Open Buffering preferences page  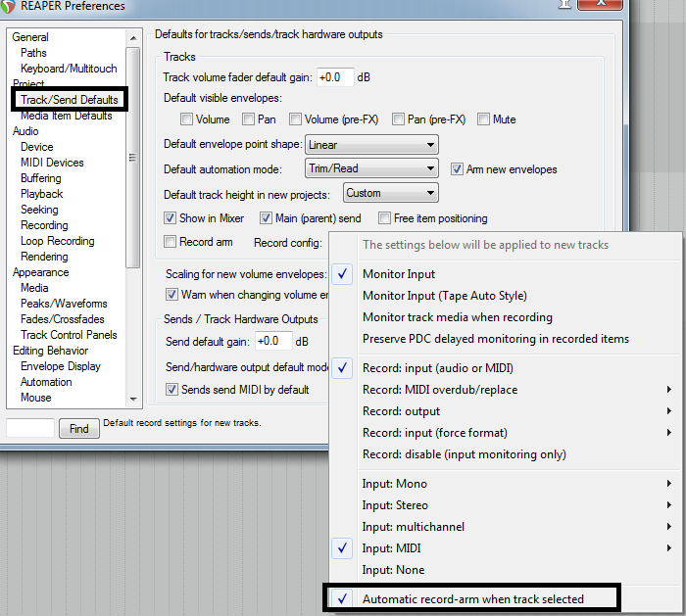[x=41, y=178]
